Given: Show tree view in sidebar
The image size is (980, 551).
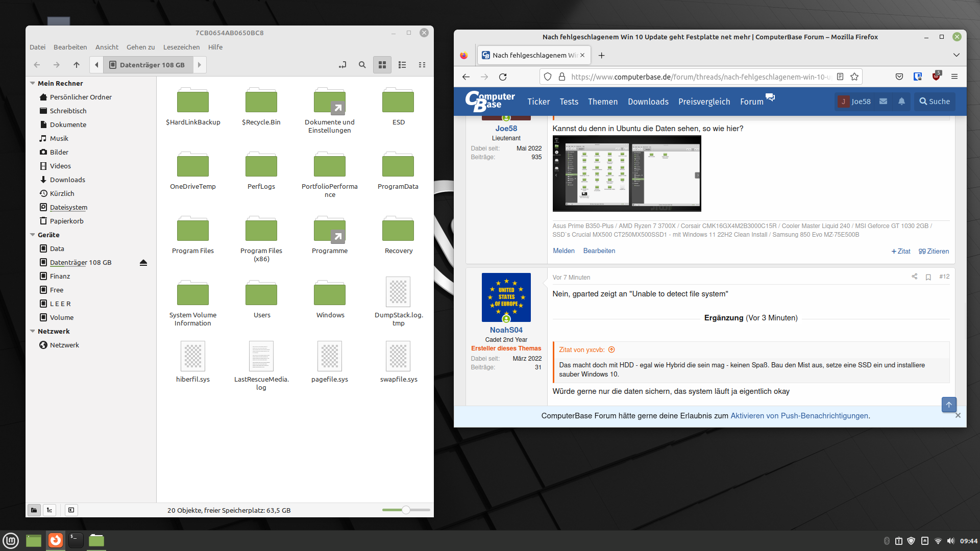Looking at the screenshot, I should (50, 510).
